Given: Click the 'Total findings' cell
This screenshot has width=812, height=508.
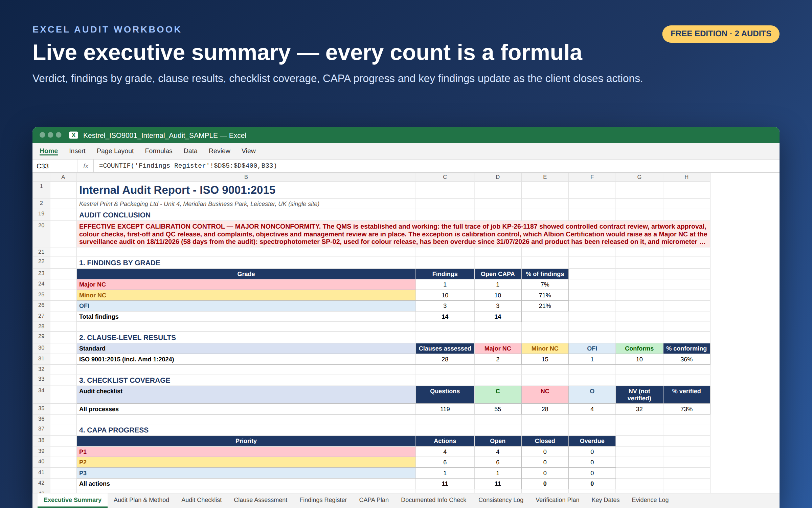Looking at the screenshot, I should (246, 317).
